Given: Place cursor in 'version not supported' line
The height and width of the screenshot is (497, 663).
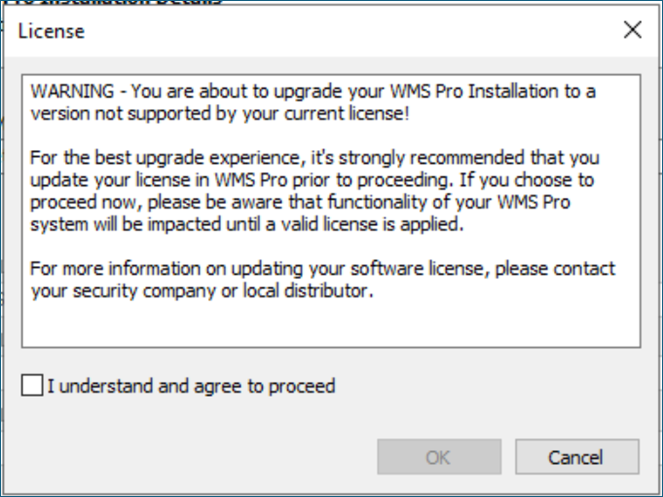Looking at the screenshot, I should (220, 113).
